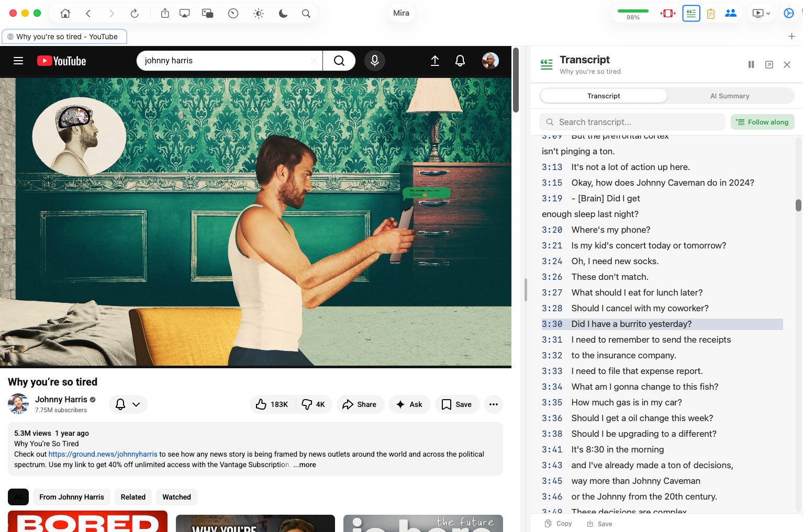
Task: Save the transcript from footer
Action: point(599,524)
